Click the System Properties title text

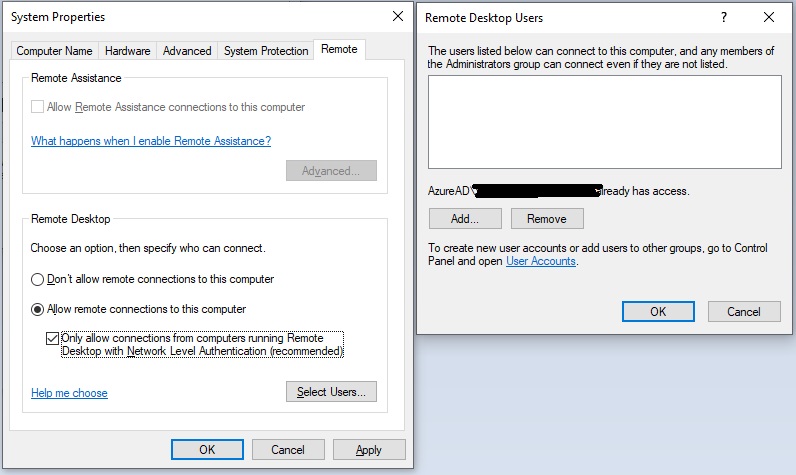click(x=58, y=17)
